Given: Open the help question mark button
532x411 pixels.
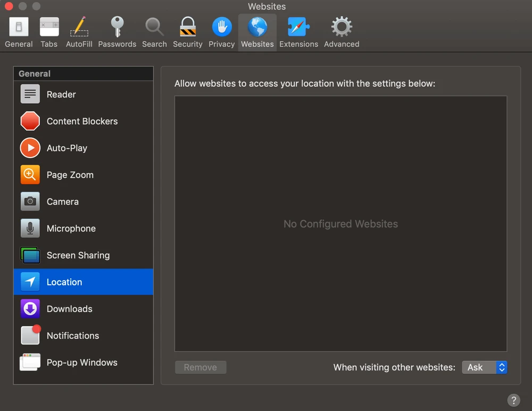Looking at the screenshot, I should (513, 400).
